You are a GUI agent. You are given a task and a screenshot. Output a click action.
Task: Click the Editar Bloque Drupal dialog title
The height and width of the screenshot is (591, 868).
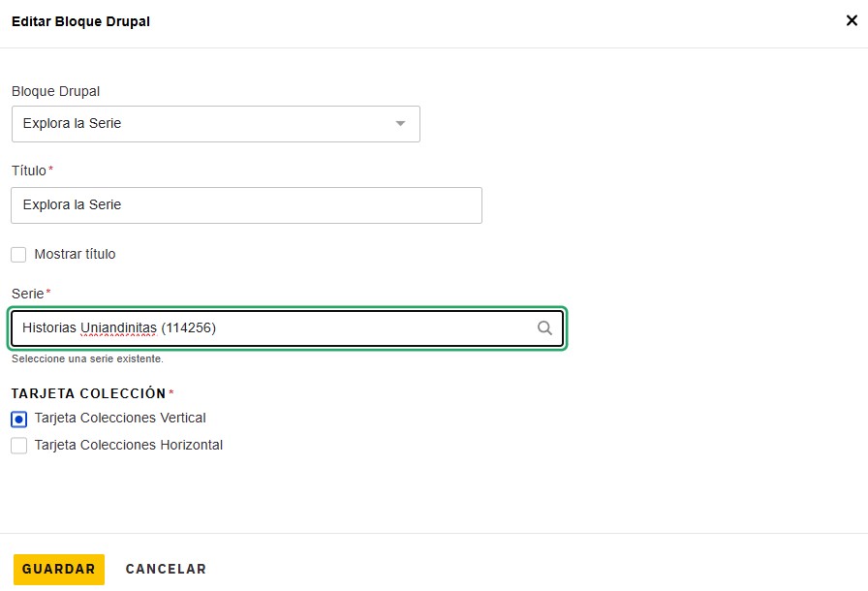[x=80, y=21]
